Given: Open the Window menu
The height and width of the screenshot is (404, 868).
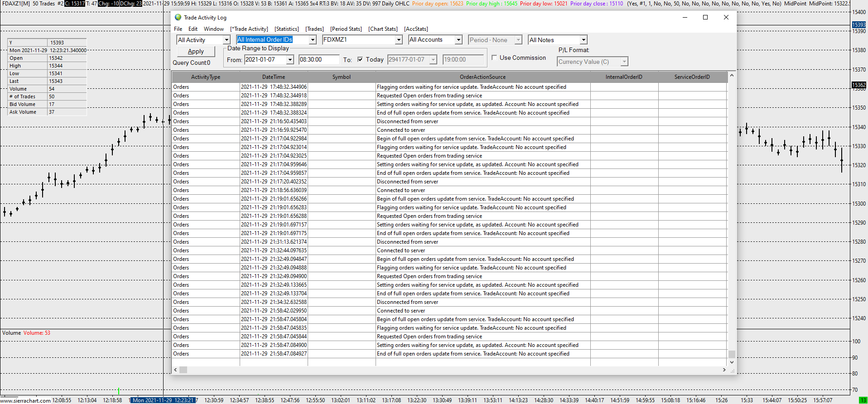Looking at the screenshot, I should (x=214, y=29).
